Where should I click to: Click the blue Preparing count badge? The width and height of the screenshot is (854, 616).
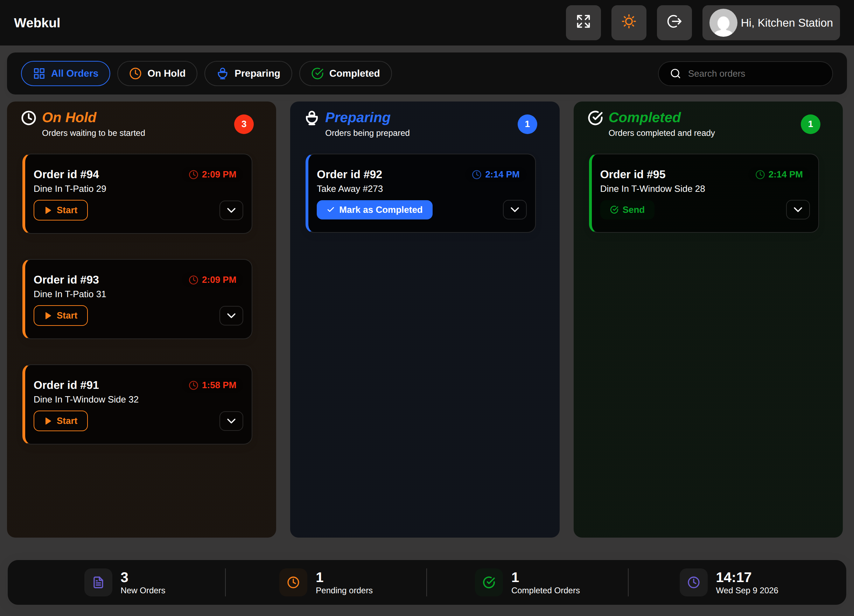(527, 124)
